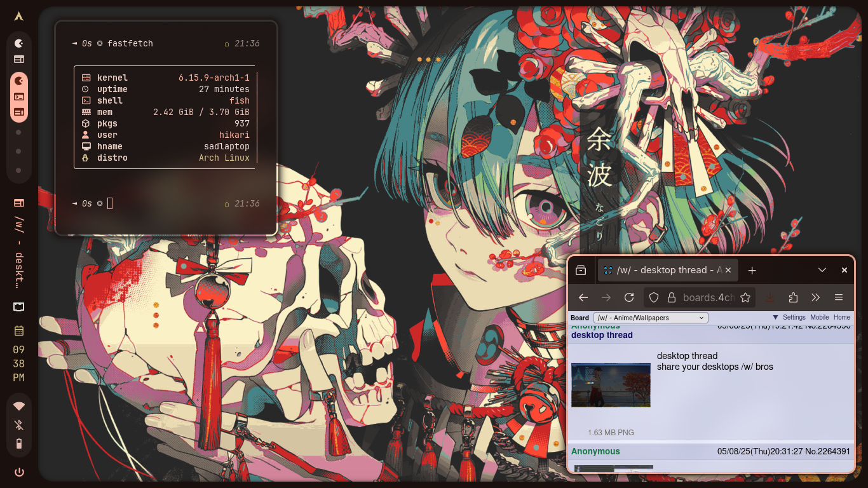Go to the Home link
The width and height of the screenshot is (868, 488).
tap(842, 317)
